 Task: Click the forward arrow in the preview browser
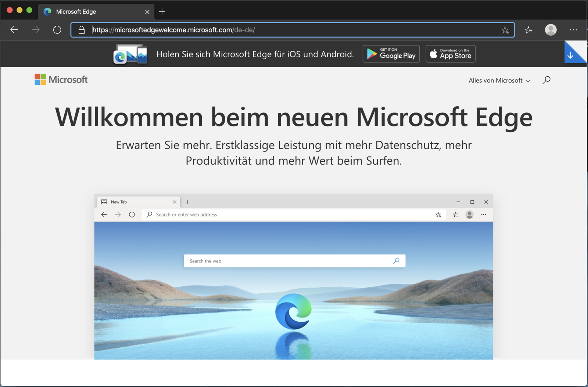118,215
